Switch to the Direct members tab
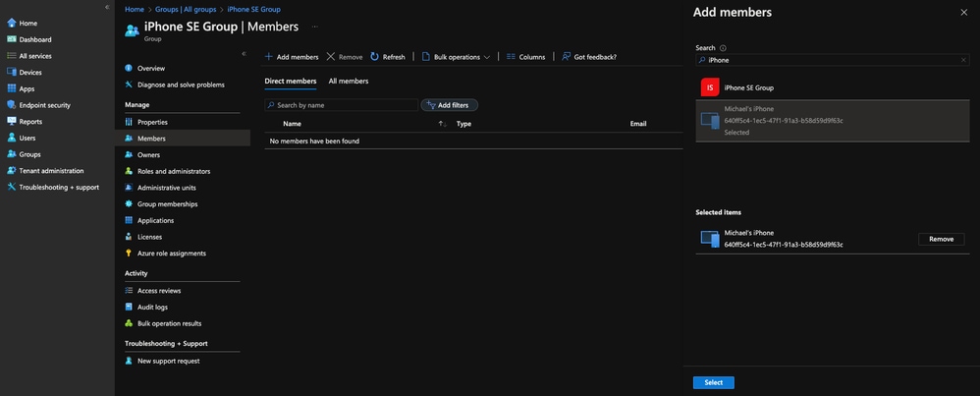Image resolution: width=980 pixels, height=396 pixels. pos(290,82)
